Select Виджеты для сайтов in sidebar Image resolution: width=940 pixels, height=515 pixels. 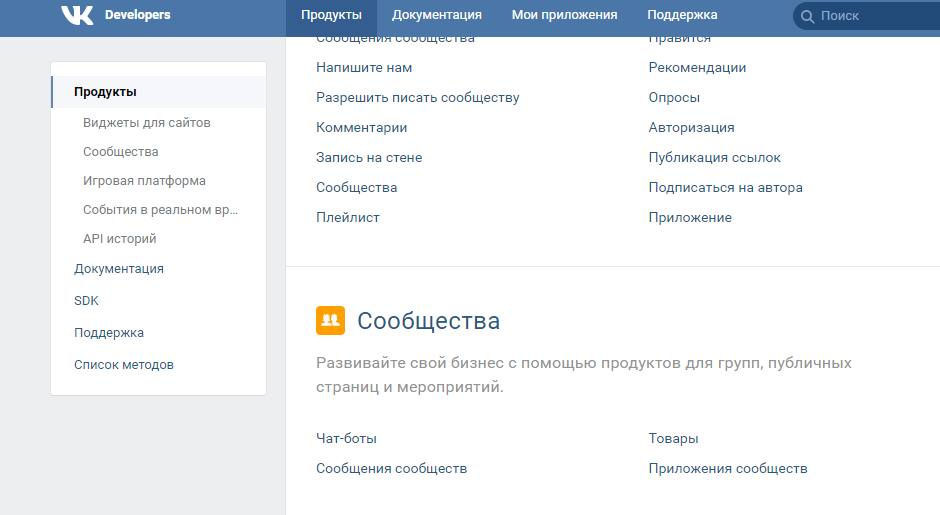[147, 123]
